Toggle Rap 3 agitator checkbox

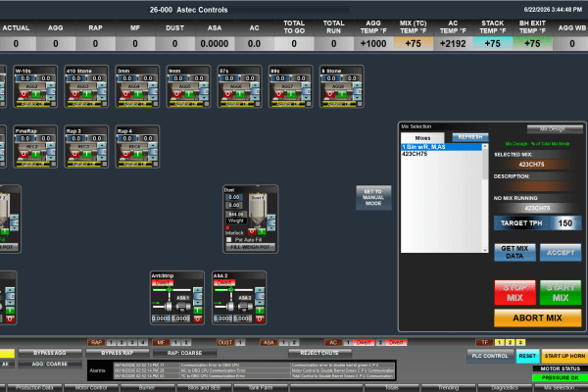point(104,165)
